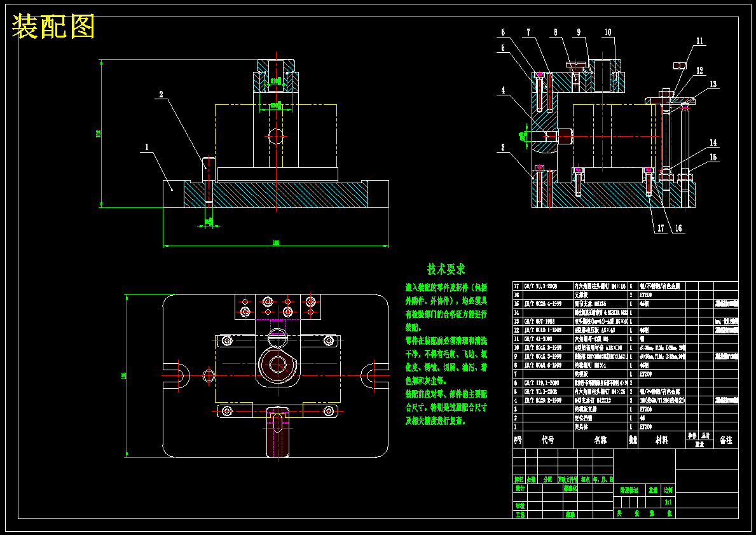Select the 批准 label in the title block
This screenshot has height=535, width=756.
pos(570,515)
